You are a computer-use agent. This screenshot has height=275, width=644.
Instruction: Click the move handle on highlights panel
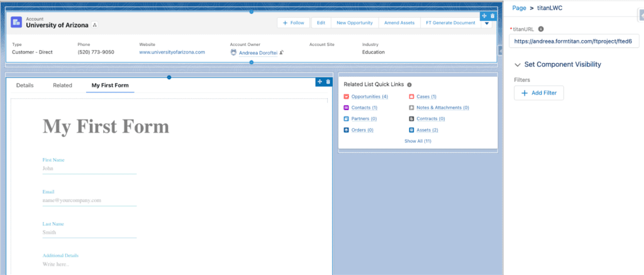pyautogui.click(x=484, y=16)
